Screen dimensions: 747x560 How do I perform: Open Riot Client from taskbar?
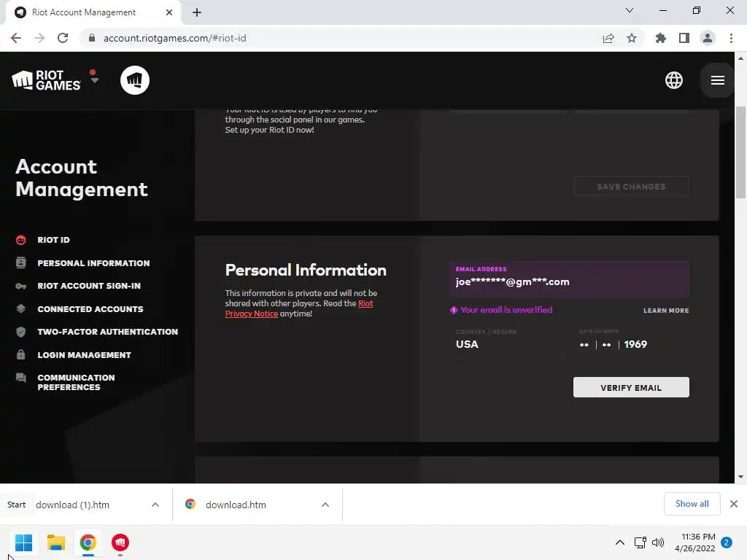coord(120,542)
